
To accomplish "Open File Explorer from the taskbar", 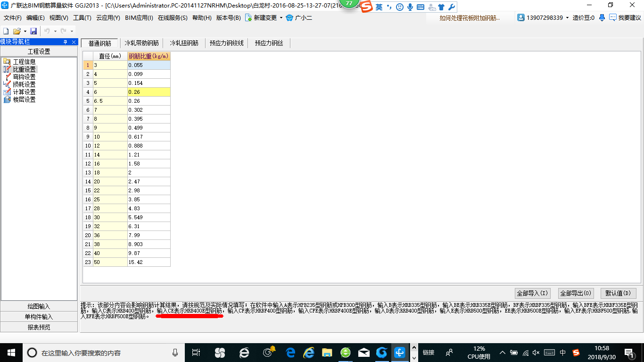I will pyautogui.click(x=327, y=352).
